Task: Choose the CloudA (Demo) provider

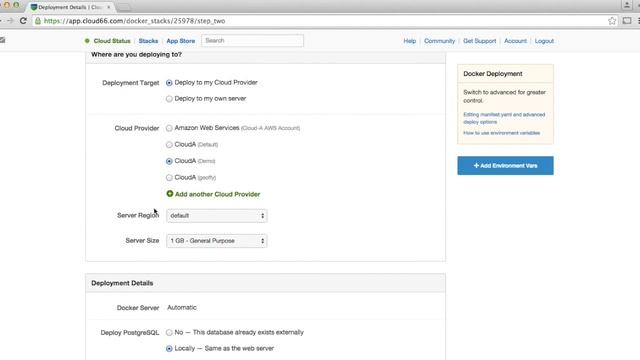Action: tap(169, 161)
